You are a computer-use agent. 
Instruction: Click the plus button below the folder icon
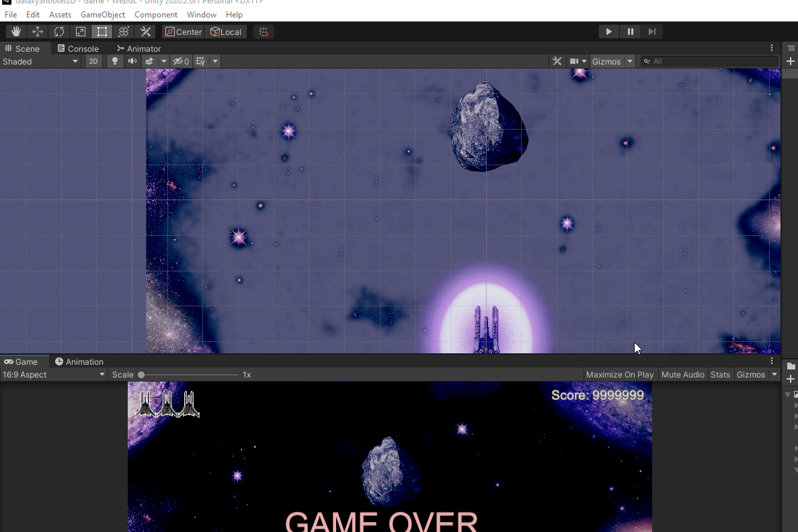tap(791, 379)
